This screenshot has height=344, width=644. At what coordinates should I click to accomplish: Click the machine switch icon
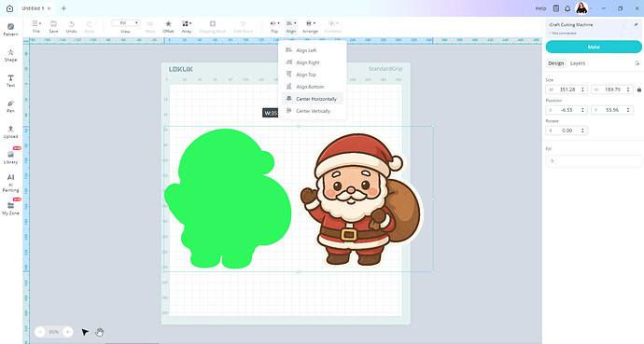pos(637,25)
